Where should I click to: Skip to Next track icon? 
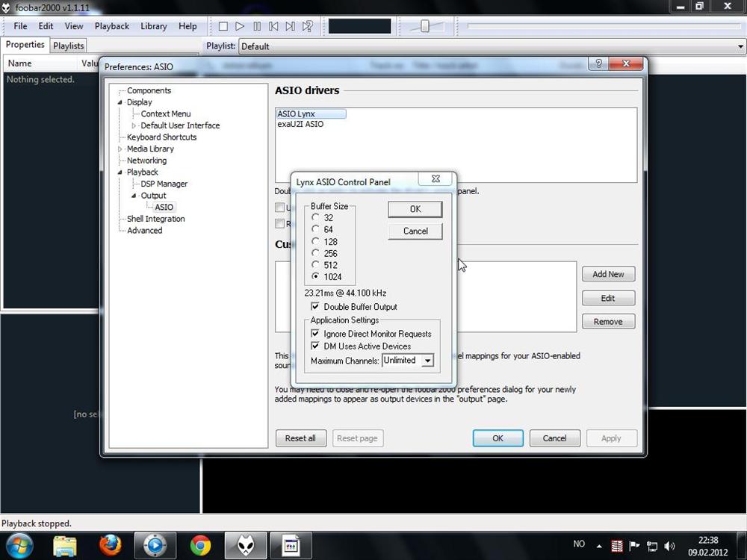pyautogui.click(x=290, y=26)
